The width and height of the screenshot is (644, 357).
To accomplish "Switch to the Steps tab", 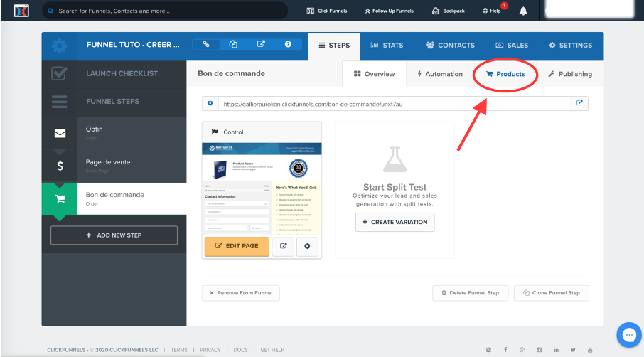I will click(x=334, y=46).
